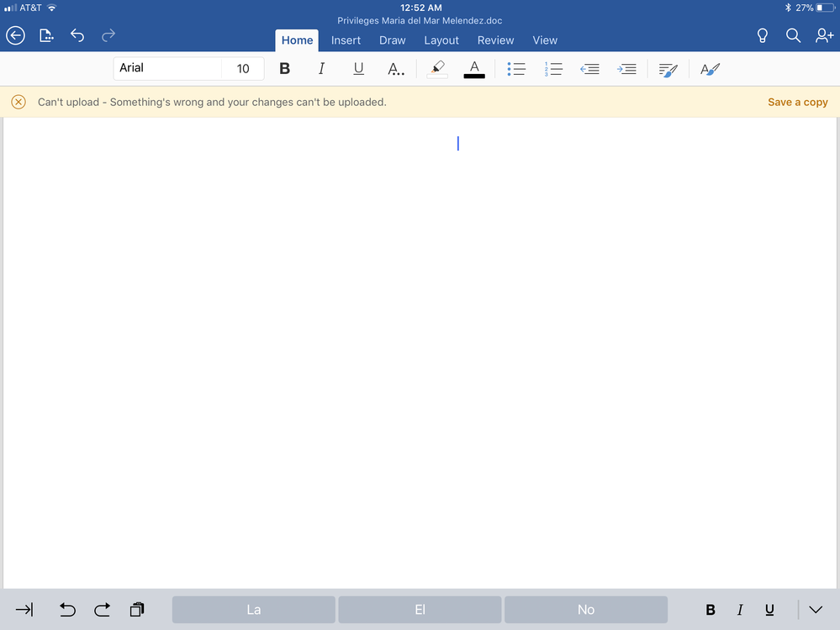
Task: Redo using the top bar arrow
Action: 108,35
